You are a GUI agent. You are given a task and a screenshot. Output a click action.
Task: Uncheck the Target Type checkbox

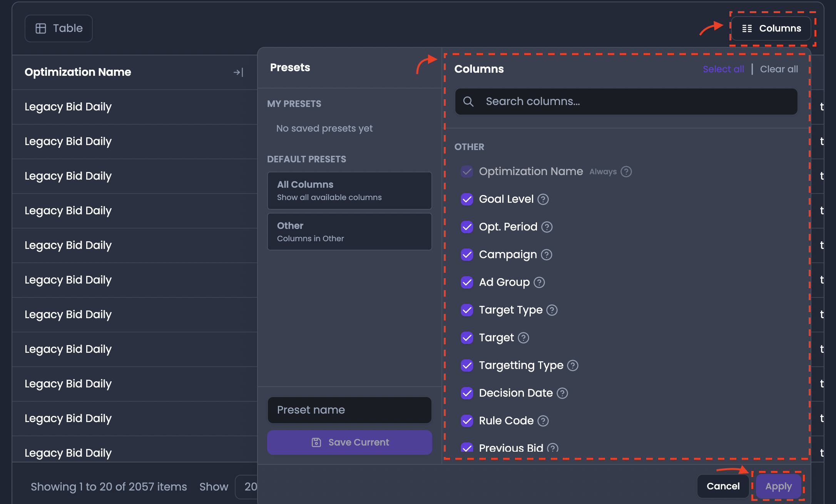click(467, 310)
